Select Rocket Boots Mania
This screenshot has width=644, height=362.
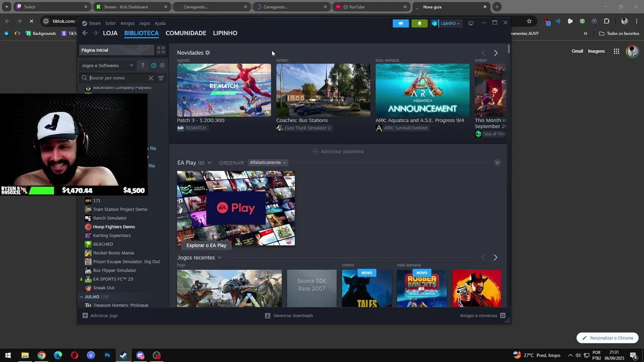pyautogui.click(x=113, y=253)
